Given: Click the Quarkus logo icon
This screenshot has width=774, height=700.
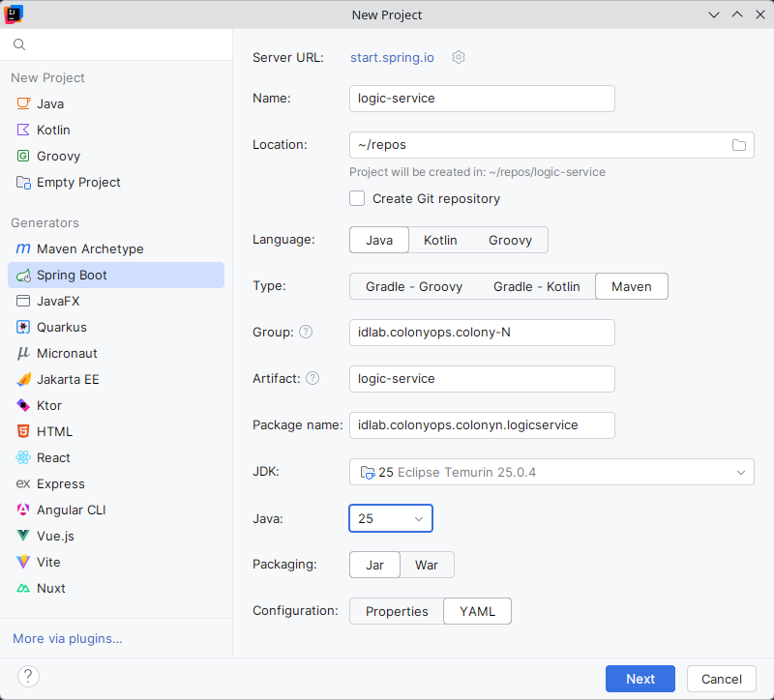Looking at the screenshot, I should [x=23, y=327].
